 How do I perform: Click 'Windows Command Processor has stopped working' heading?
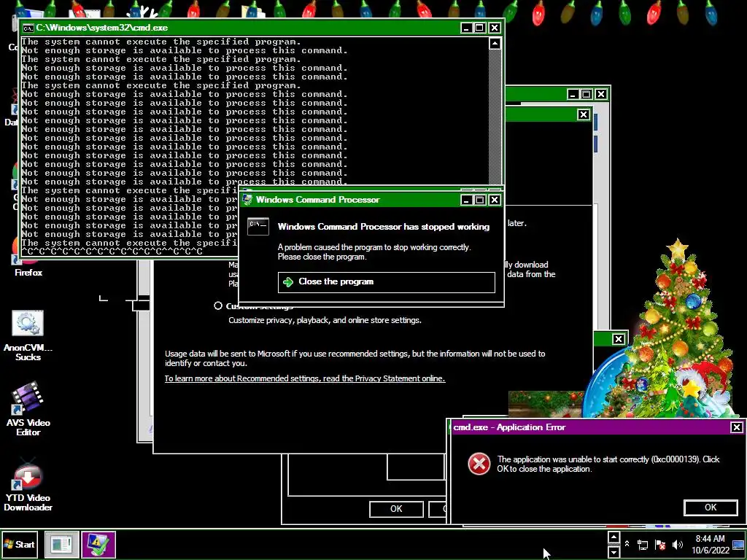click(x=384, y=227)
